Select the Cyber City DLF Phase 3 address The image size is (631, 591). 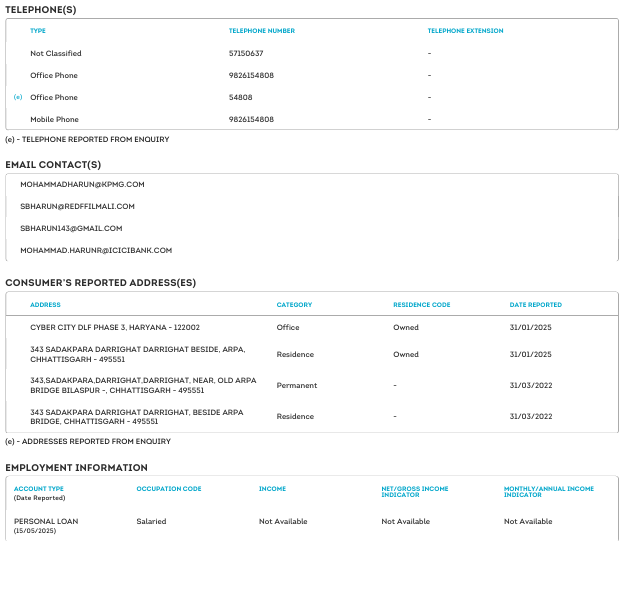click(115, 327)
